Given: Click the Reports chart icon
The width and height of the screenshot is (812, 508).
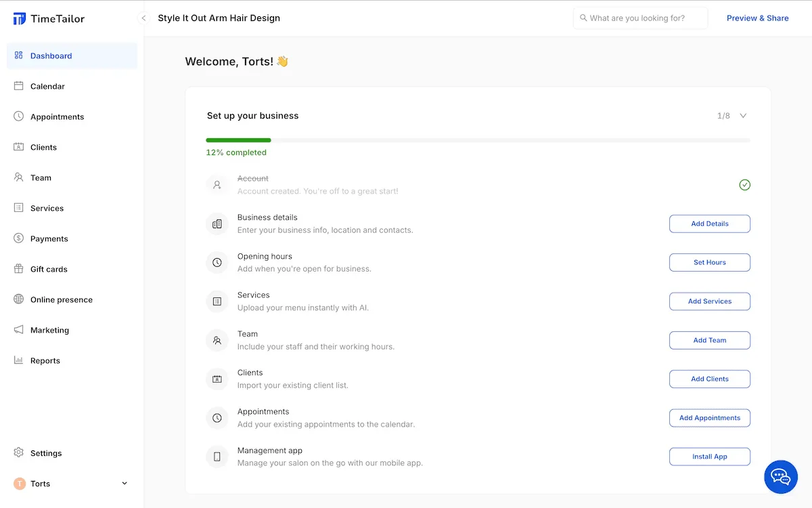Looking at the screenshot, I should pyautogui.click(x=19, y=360).
